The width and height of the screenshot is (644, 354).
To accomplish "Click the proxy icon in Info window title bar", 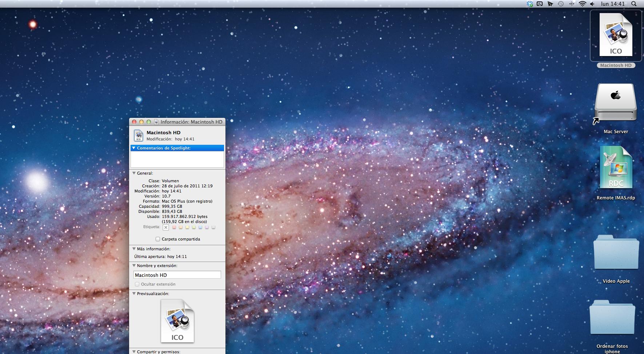I will (x=156, y=122).
